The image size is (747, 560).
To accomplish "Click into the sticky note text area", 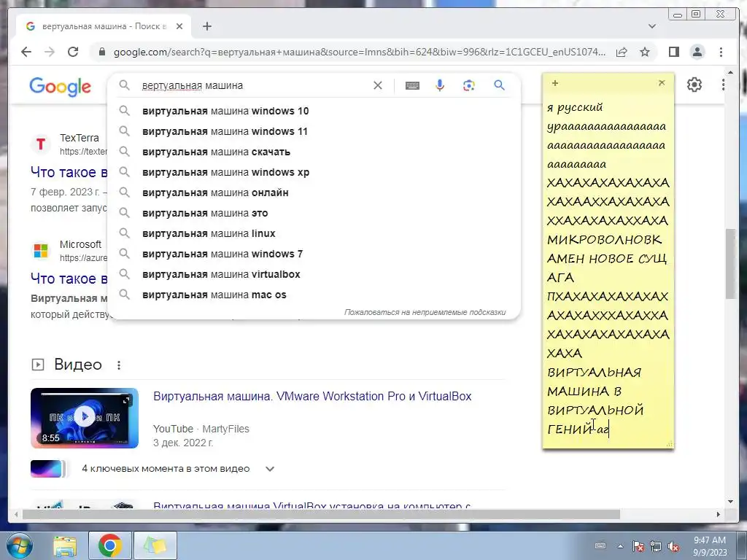I will tap(608, 269).
